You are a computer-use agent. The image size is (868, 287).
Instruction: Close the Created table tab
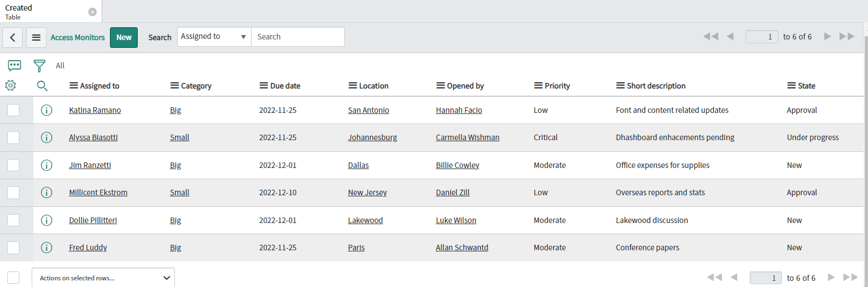click(x=92, y=12)
